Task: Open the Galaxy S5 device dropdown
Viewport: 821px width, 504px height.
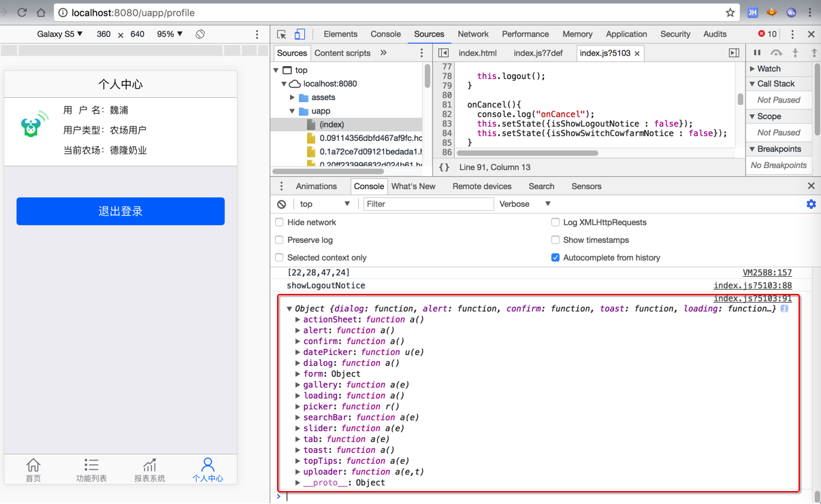Action: pos(60,34)
